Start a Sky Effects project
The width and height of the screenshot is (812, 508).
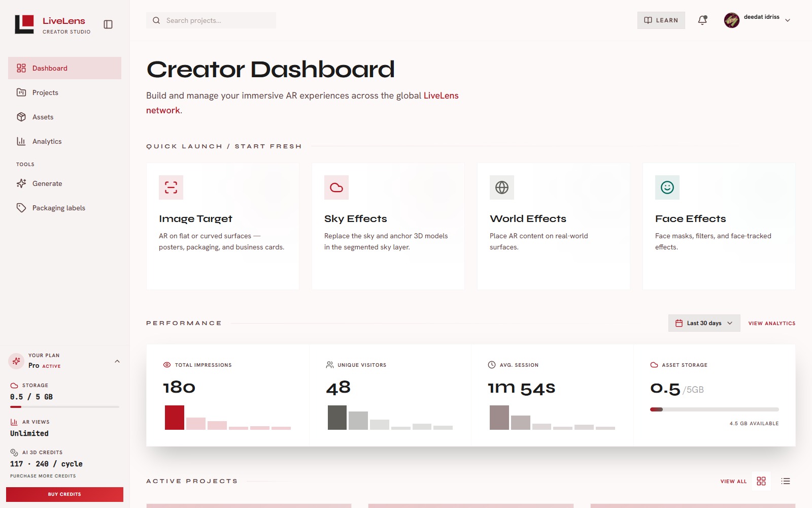(388, 226)
